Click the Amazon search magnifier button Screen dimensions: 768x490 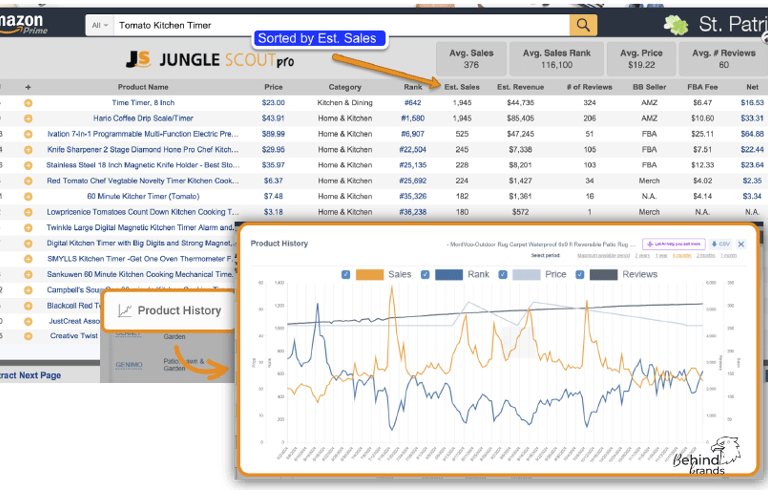coord(583,25)
